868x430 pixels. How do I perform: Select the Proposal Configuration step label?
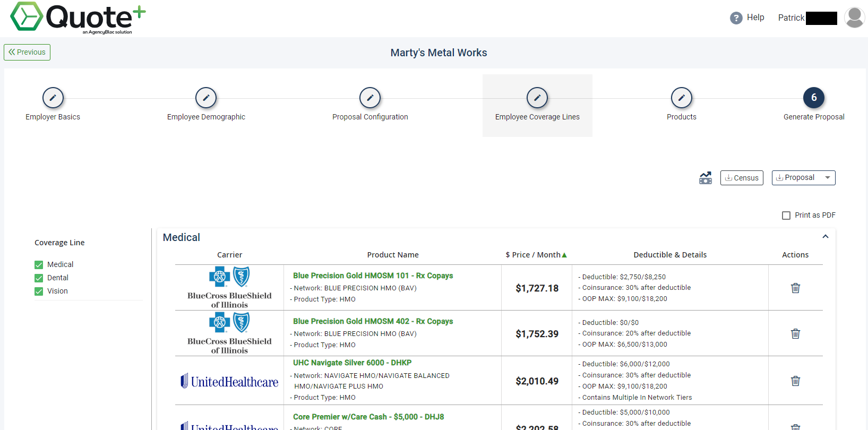coord(370,117)
